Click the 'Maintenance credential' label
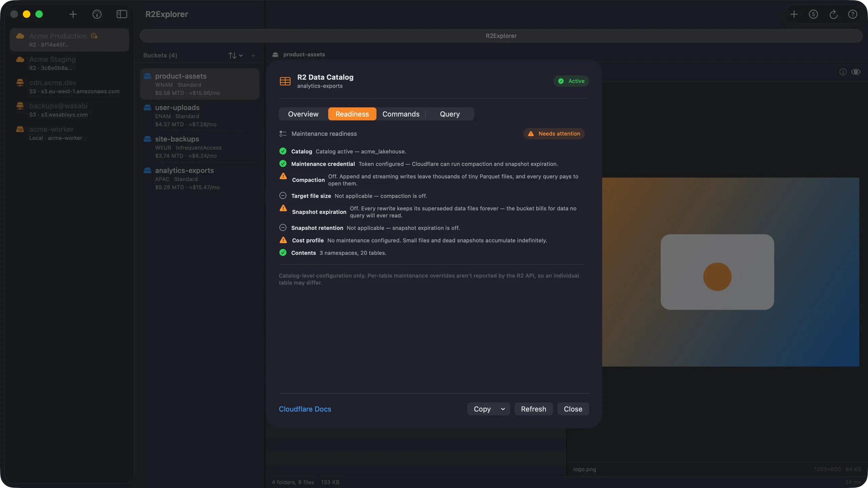Screen dimensions: 868x488 323,164
